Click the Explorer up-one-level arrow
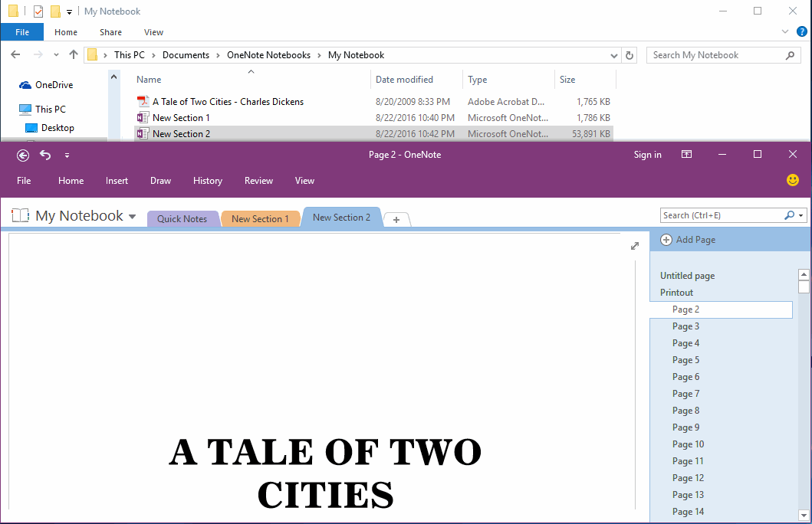This screenshot has height=524, width=812. pyautogui.click(x=74, y=54)
